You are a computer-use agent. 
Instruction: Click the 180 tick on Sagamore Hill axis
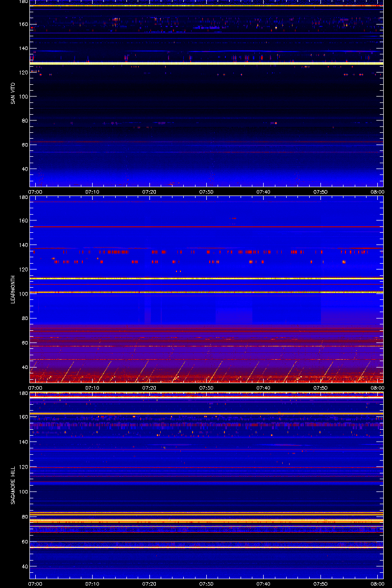pos(24,393)
